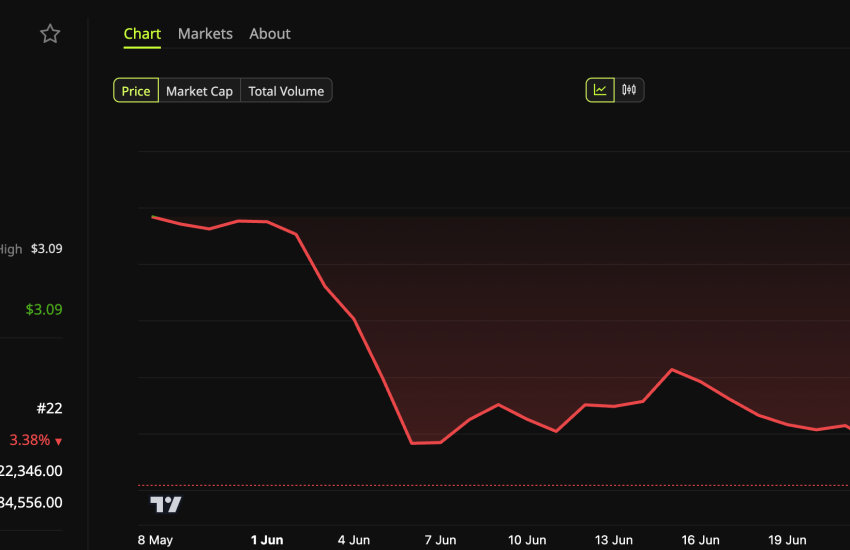Click the #22 rank value
Image resolution: width=850 pixels, height=550 pixels.
[x=49, y=408]
